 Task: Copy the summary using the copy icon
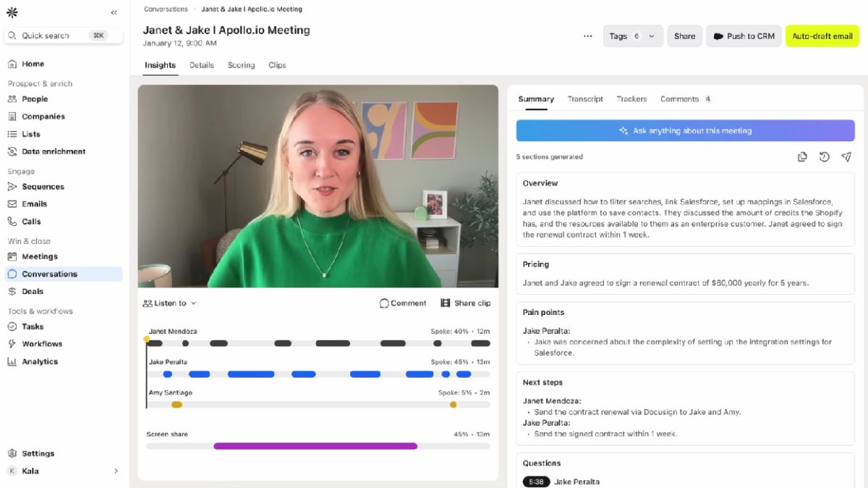click(x=802, y=157)
